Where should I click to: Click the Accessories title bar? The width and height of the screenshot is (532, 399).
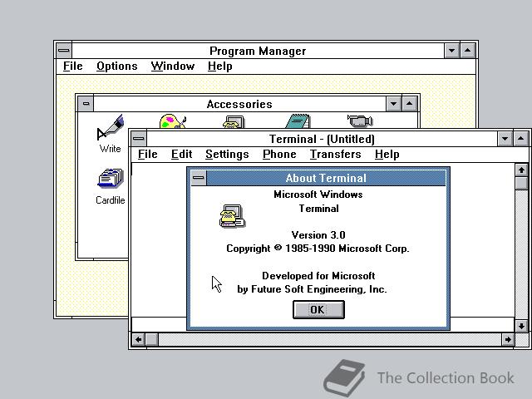click(239, 104)
